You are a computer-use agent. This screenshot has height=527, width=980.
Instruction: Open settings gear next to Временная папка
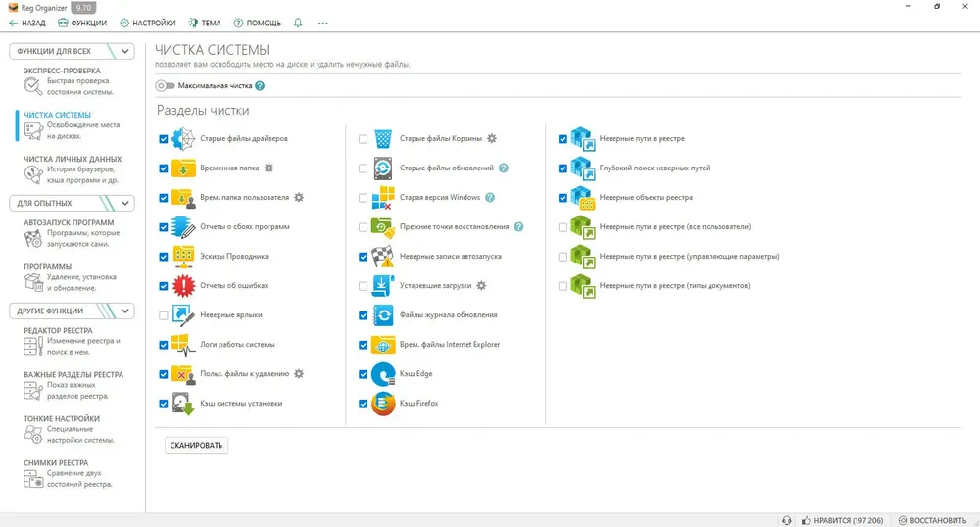point(269,168)
